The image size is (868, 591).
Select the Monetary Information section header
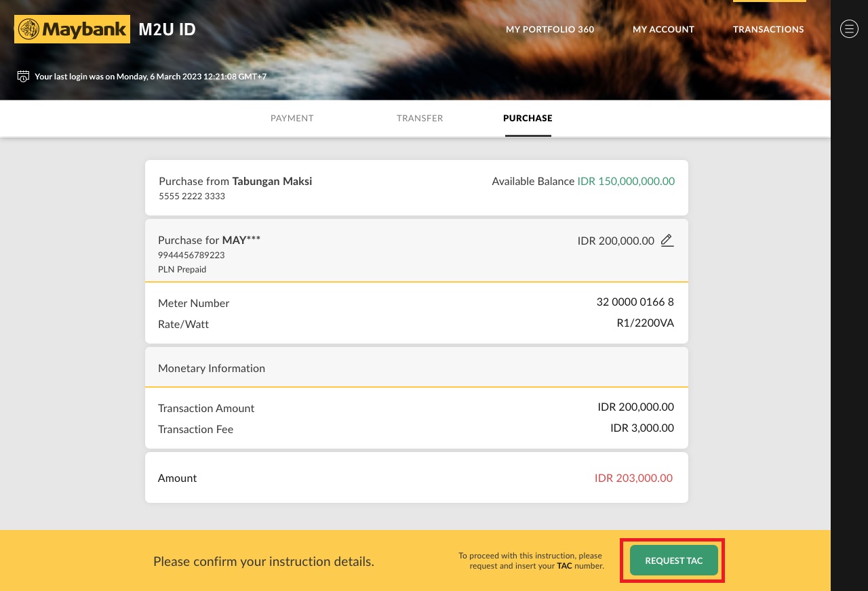coord(212,368)
